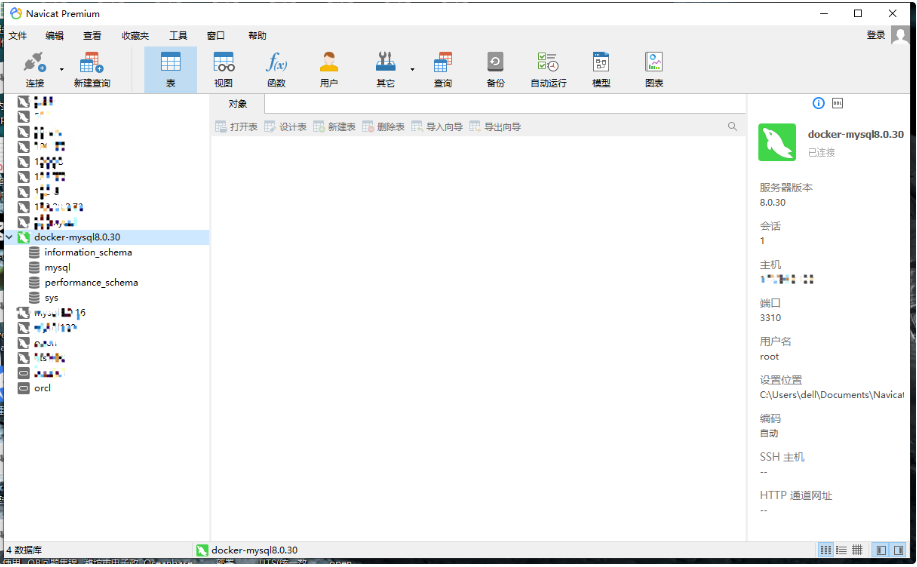Open the Connection dropdown arrow
Viewport: 917px width, 567px height.
click(61, 70)
